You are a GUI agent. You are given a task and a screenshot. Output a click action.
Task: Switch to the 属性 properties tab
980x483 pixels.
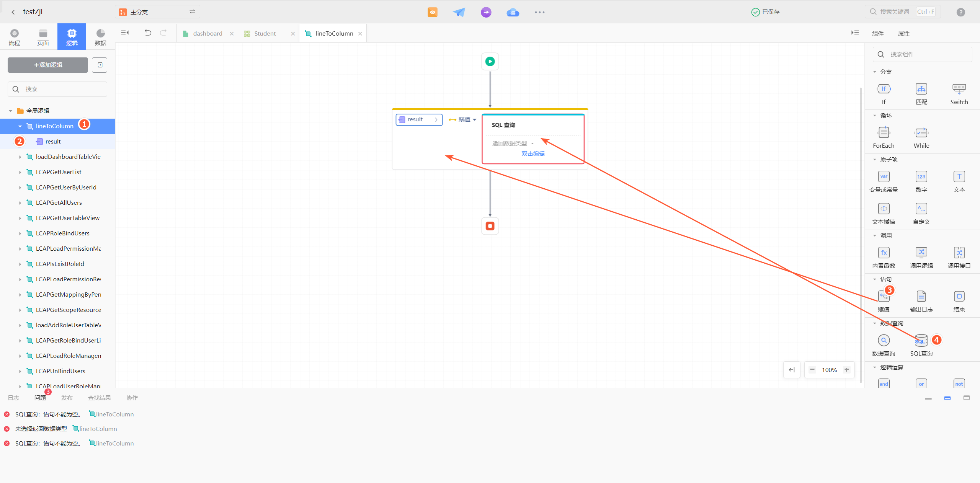[904, 34]
